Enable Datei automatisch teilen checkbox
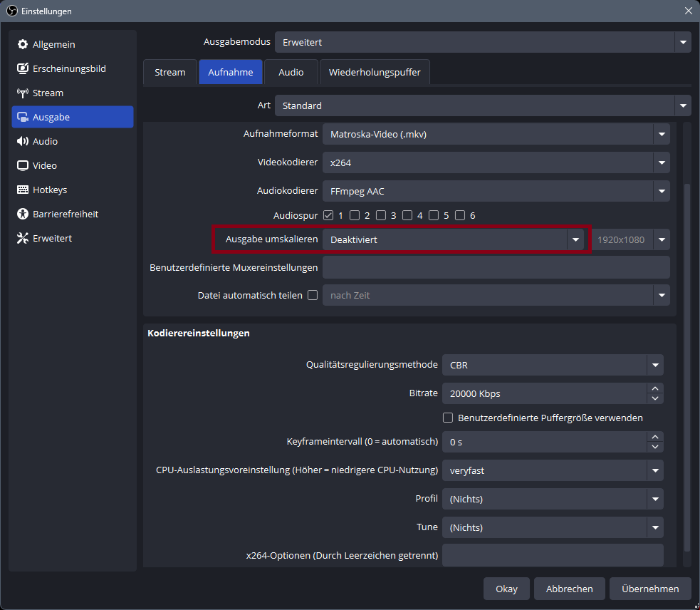 pyautogui.click(x=313, y=295)
